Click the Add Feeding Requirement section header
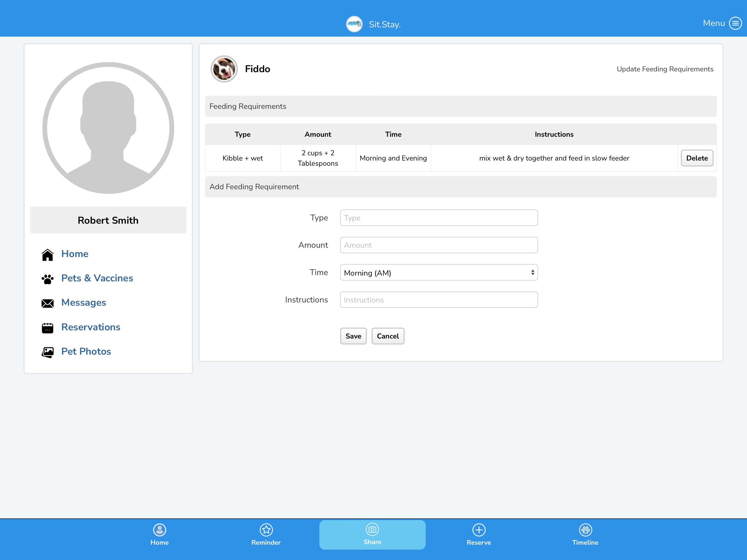 (x=461, y=187)
